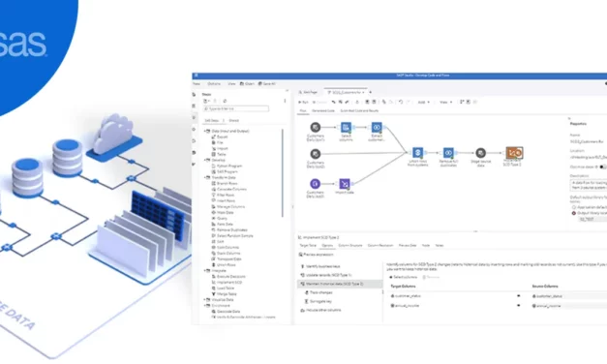The height and width of the screenshot is (364, 607).
Task: Collapse the Enrichment group
Action: [205, 306]
